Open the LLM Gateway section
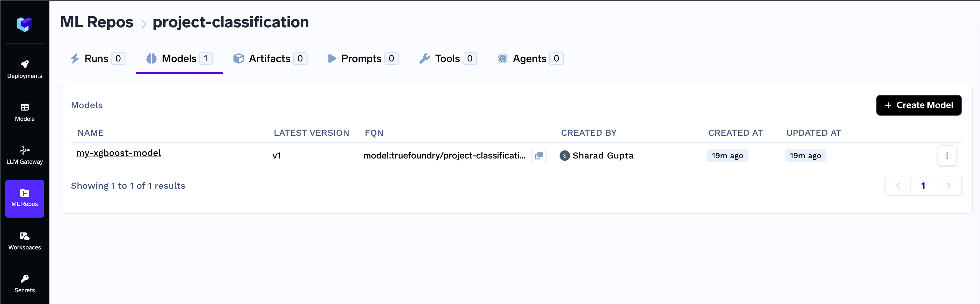 click(x=25, y=156)
